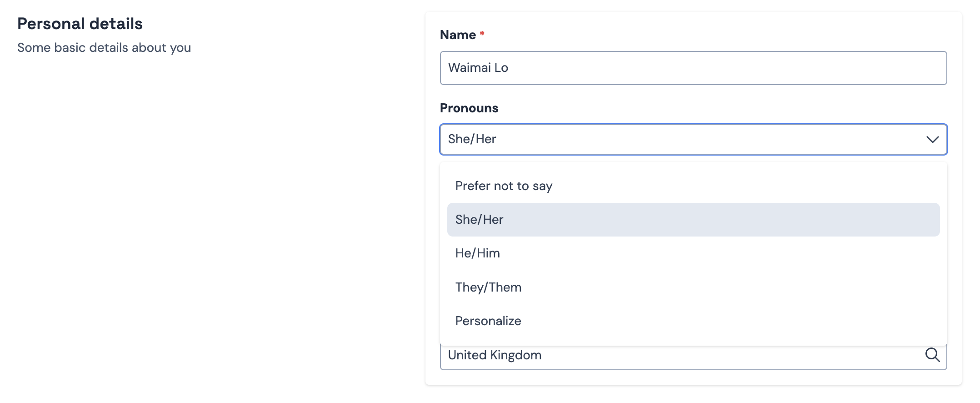The height and width of the screenshot is (403, 980).
Task: Click the magnifier icon in the country field
Action: point(932,355)
